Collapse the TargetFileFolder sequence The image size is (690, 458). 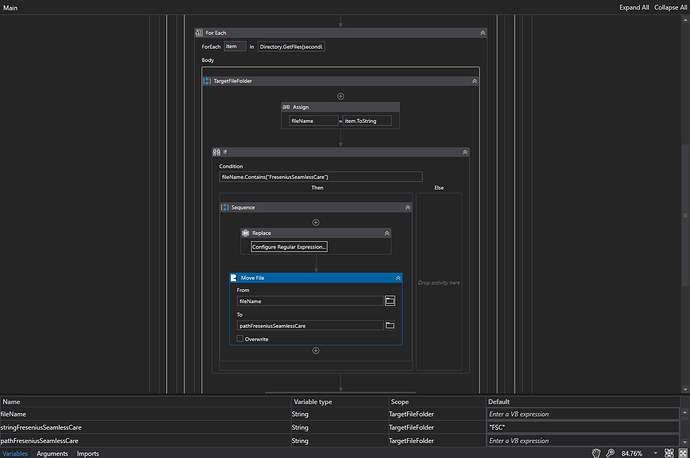(474, 81)
